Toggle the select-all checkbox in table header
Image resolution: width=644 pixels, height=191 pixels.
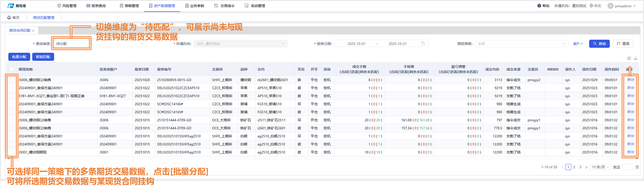click(x=12, y=70)
